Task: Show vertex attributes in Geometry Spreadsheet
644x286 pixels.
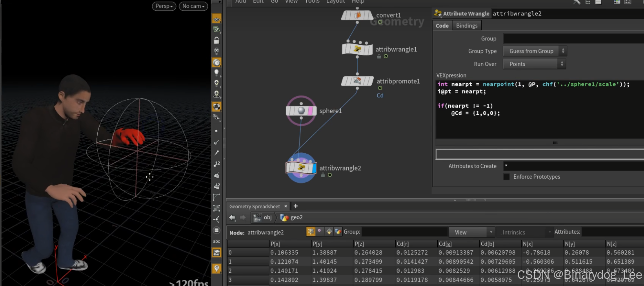Action: [320, 231]
